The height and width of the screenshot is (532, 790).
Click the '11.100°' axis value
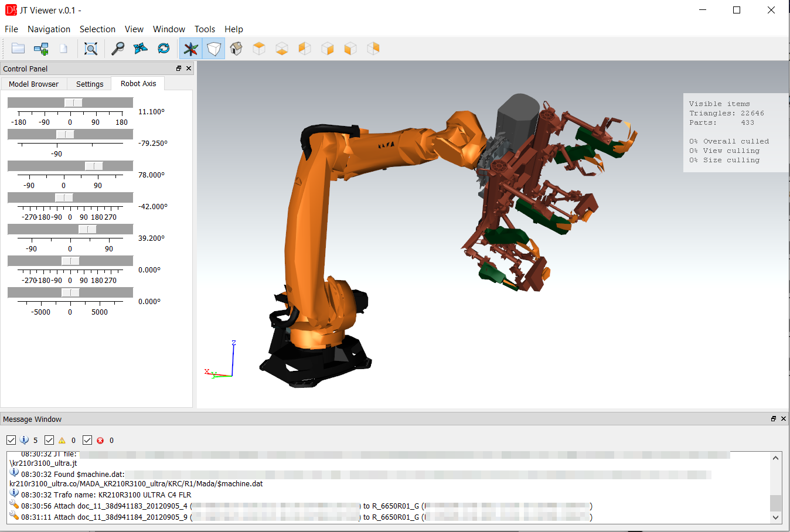tap(151, 112)
